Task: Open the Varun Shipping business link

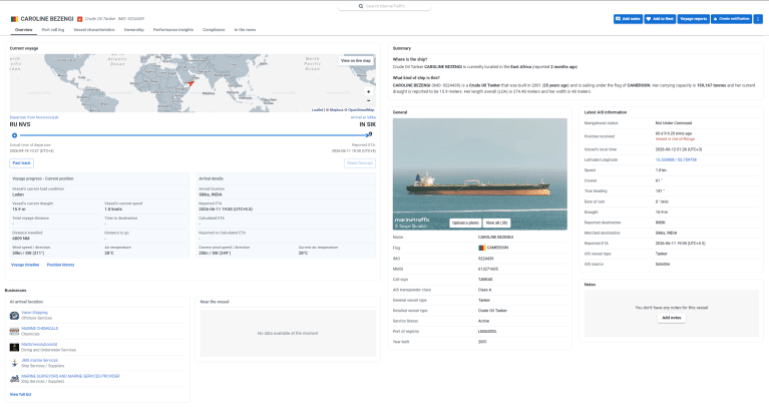Action: (34, 312)
